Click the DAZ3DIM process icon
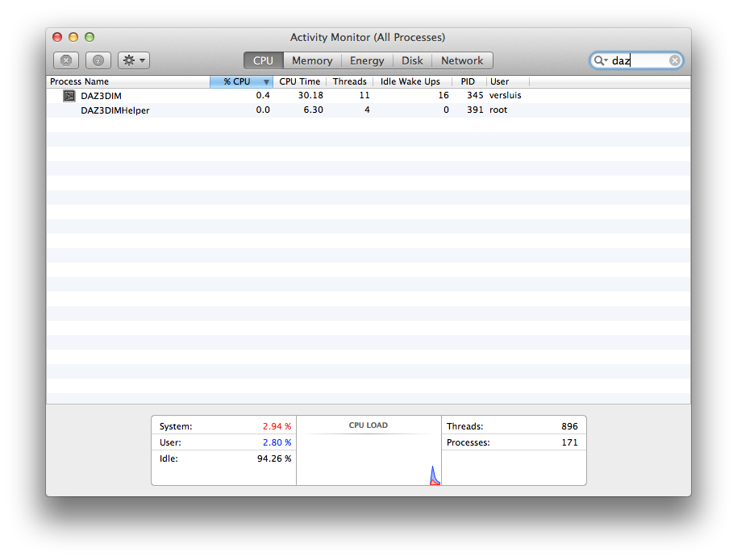The image size is (737, 560). point(69,96)
